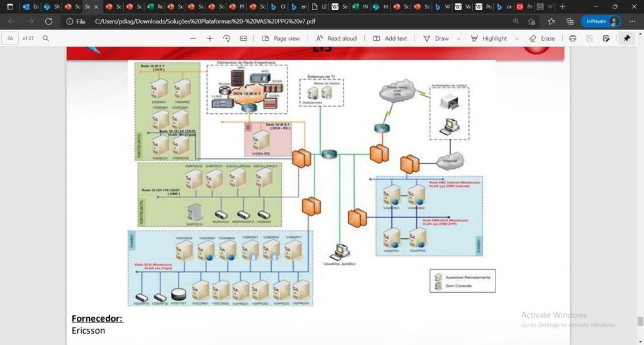Image resolution: width=644 pixels, height=345 pixels.
Task: Rotate the PDF page
Action: click(226, 38)
